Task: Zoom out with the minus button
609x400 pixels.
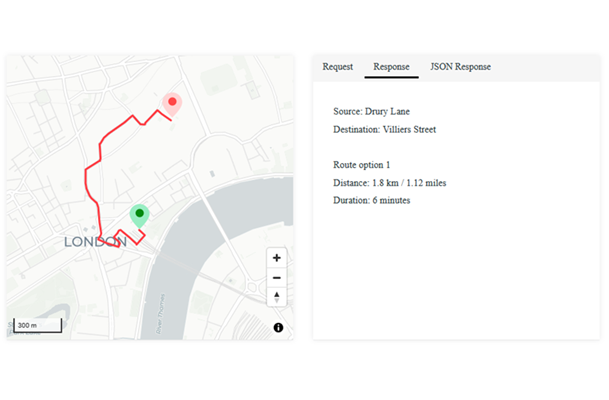Action: tap(277, 277)
